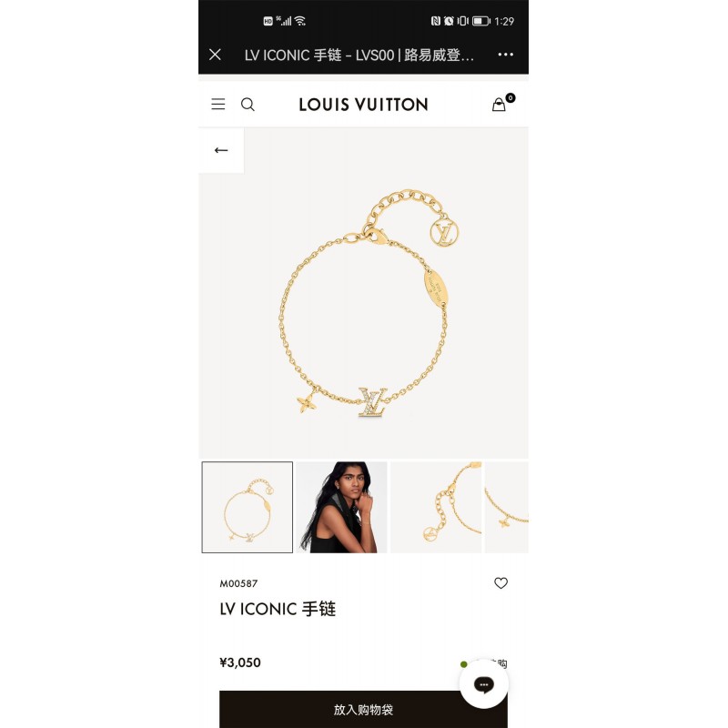728x728 pixels.
Task: Select the clasp close-up thumbnail
Action: coord(436,507)
